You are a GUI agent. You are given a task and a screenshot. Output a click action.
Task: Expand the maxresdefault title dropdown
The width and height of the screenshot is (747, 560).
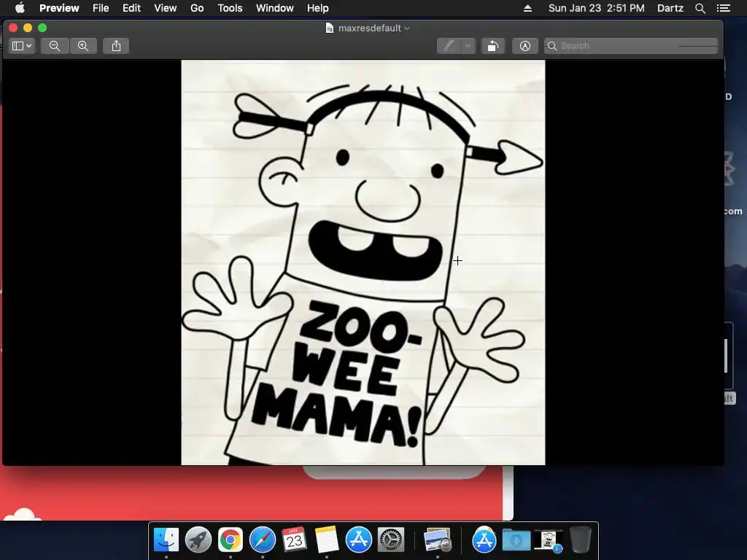click(x=407, y=28)
